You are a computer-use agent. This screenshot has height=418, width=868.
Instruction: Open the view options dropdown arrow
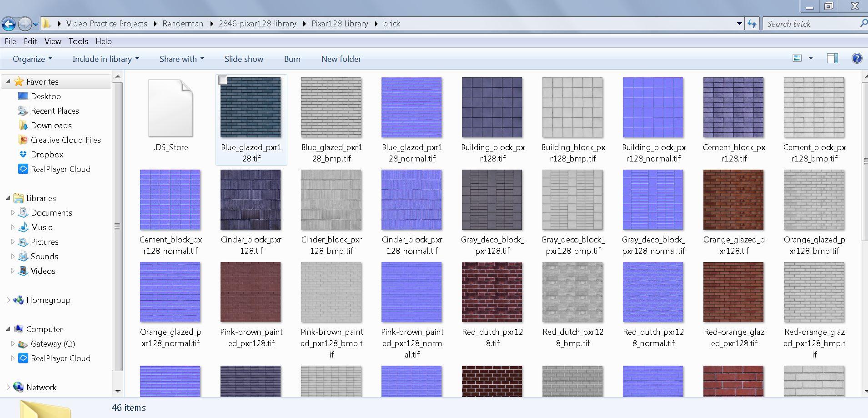[x=810, y=58]
